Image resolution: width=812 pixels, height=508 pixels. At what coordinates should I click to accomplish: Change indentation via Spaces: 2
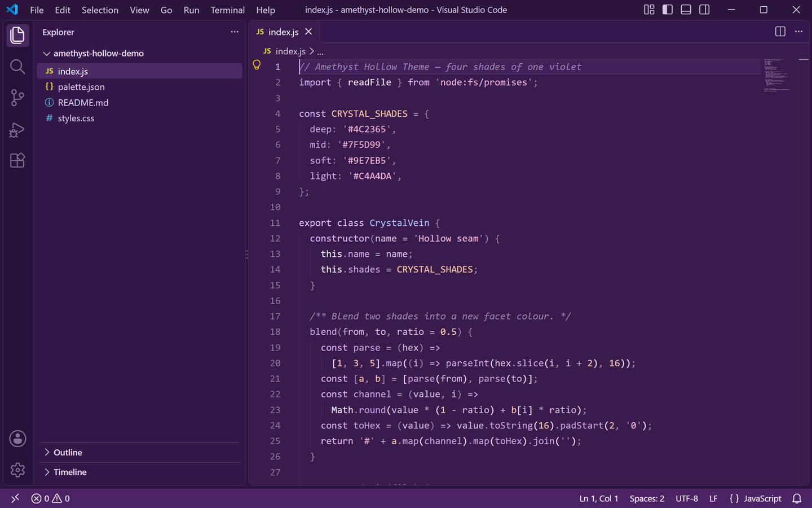coord(647,498)
